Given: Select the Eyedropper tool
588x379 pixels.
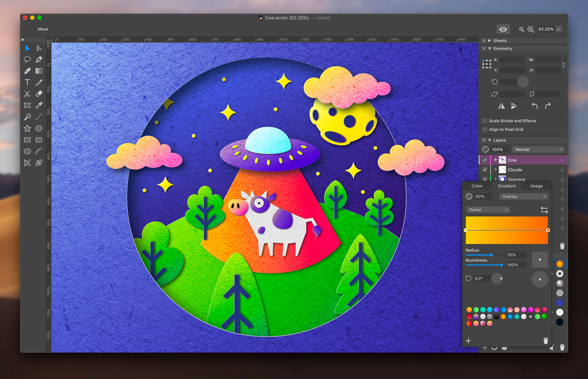Looking at the screenshot, I should click(x=39, y=105).
